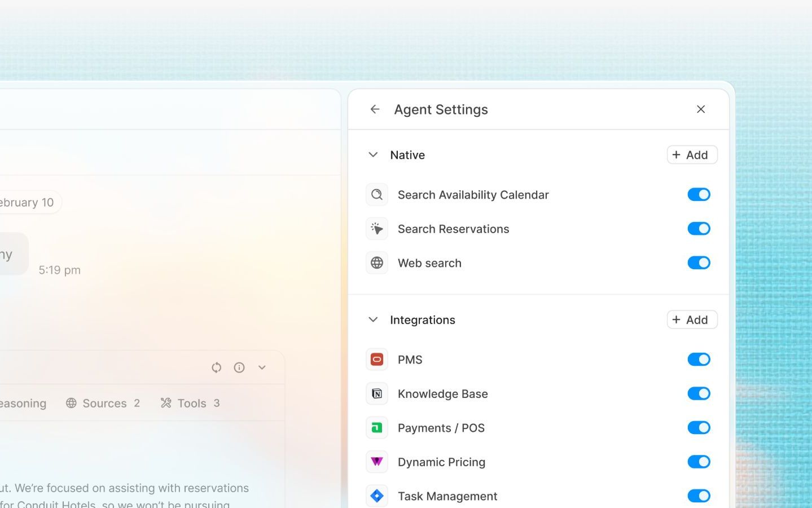
Task: Add a new Native tool
Action: click(x=692, y=155)
